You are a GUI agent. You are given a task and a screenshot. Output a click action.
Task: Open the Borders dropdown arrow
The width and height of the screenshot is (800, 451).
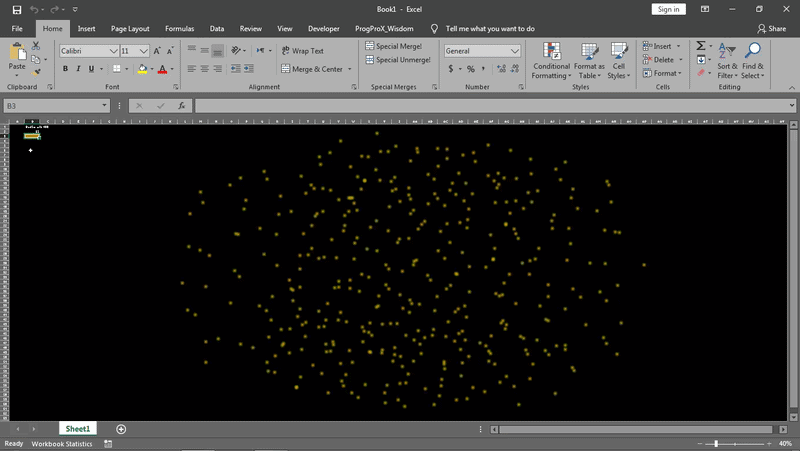click(127, 69)
